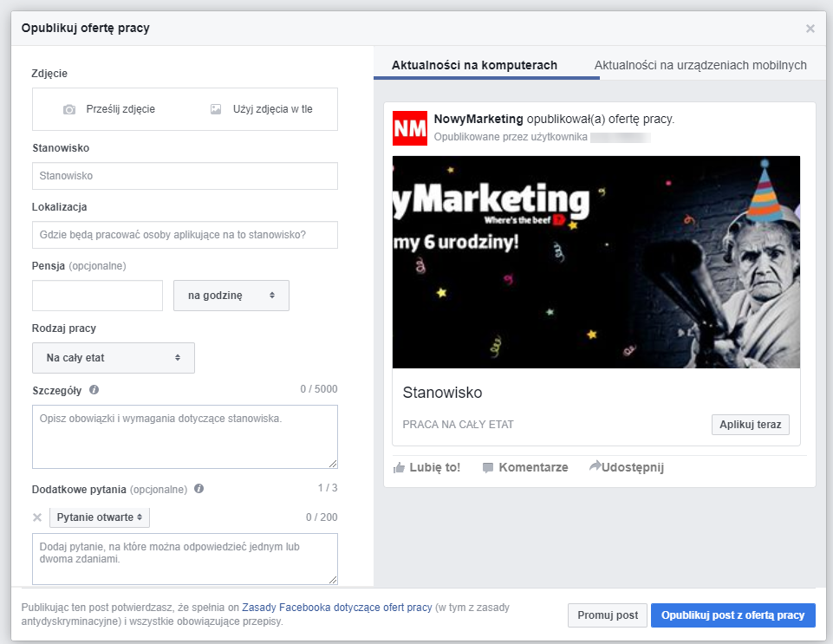Click the image icon for background photo
Screen dimensions: 833x644
click(x=216, y=109)
